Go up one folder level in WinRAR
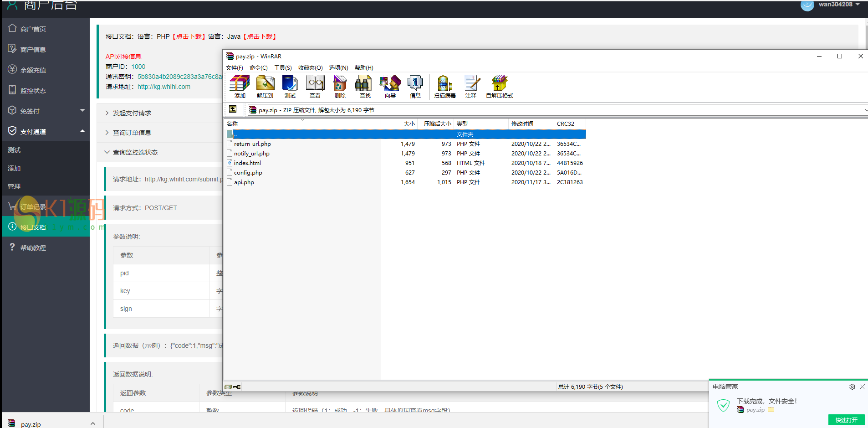Image resolution: width=868 pixels, height=428 pixels. (233, 109)
